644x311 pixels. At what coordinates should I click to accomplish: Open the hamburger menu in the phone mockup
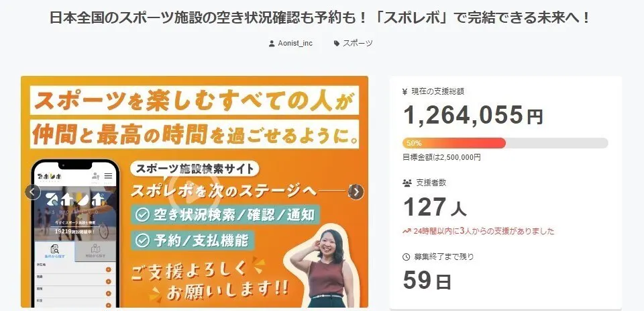pyautogui.click(x=108, y=176)
